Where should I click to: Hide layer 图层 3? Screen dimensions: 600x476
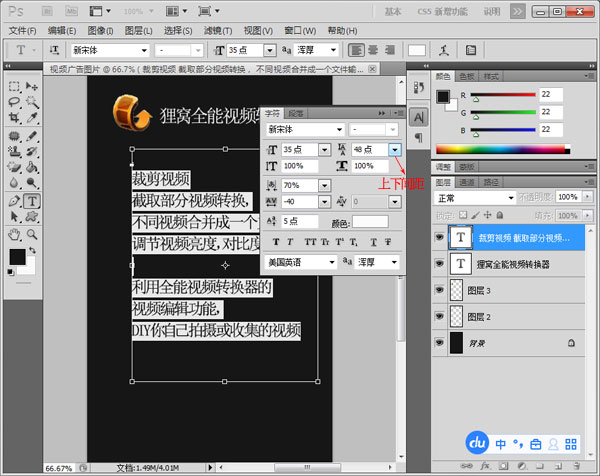[x=440, y=290]
